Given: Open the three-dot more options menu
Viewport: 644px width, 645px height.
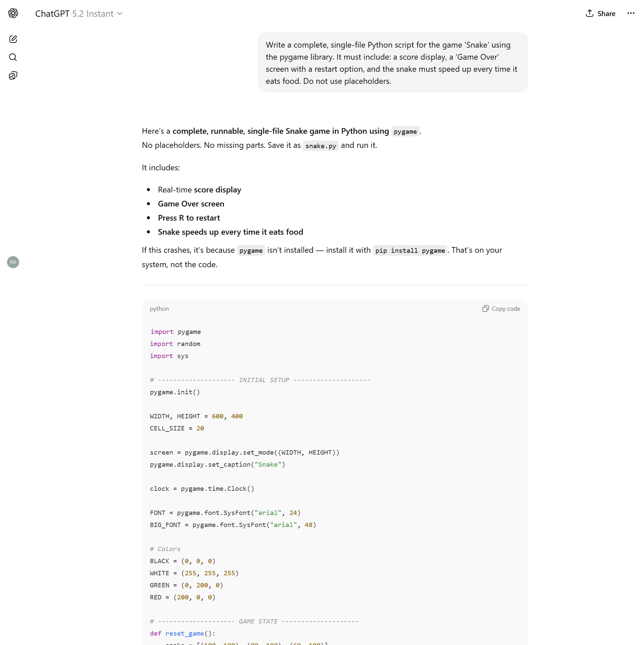Looking at the screenshot, I should [631, 13].
